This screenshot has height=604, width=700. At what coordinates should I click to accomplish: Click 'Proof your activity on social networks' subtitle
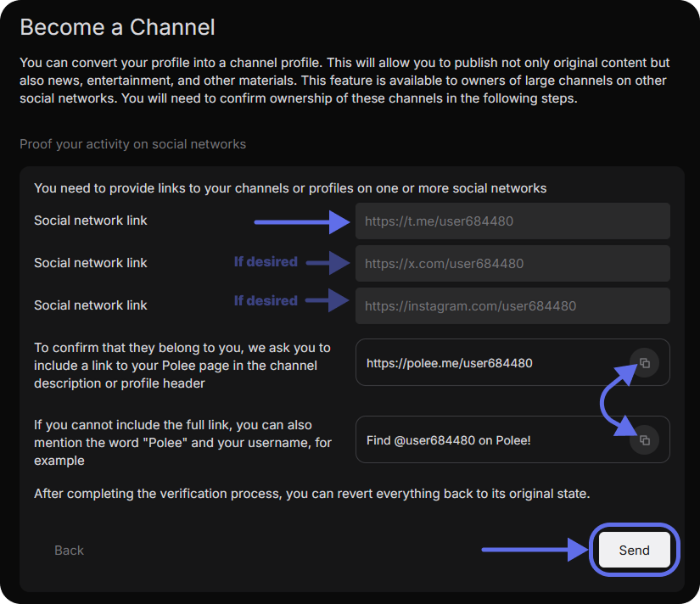pos(132,144)
